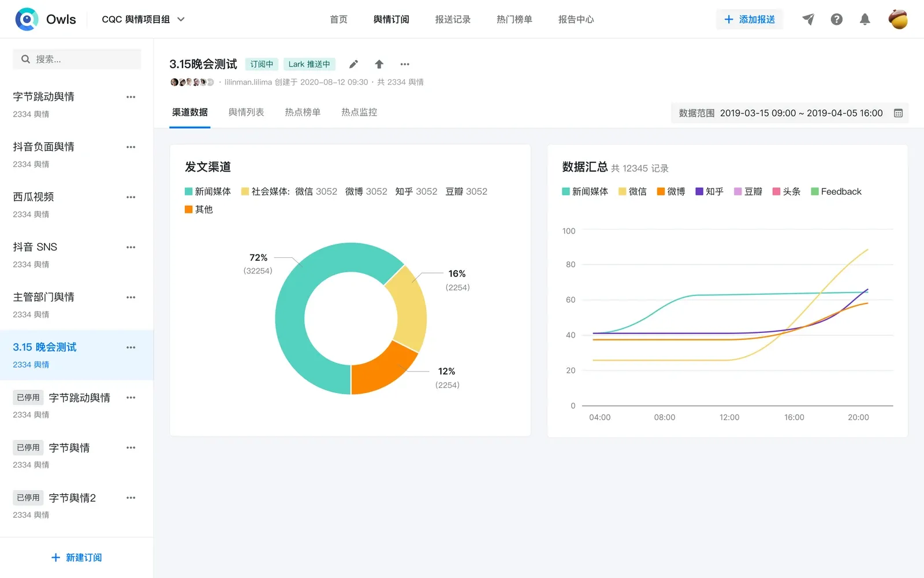
Task: Click the Owls logo icon
Action: click(27, 19)
